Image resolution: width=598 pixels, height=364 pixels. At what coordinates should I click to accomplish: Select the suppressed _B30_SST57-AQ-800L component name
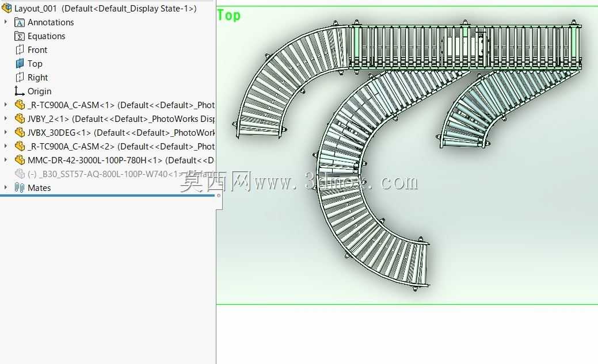[121, 174]
